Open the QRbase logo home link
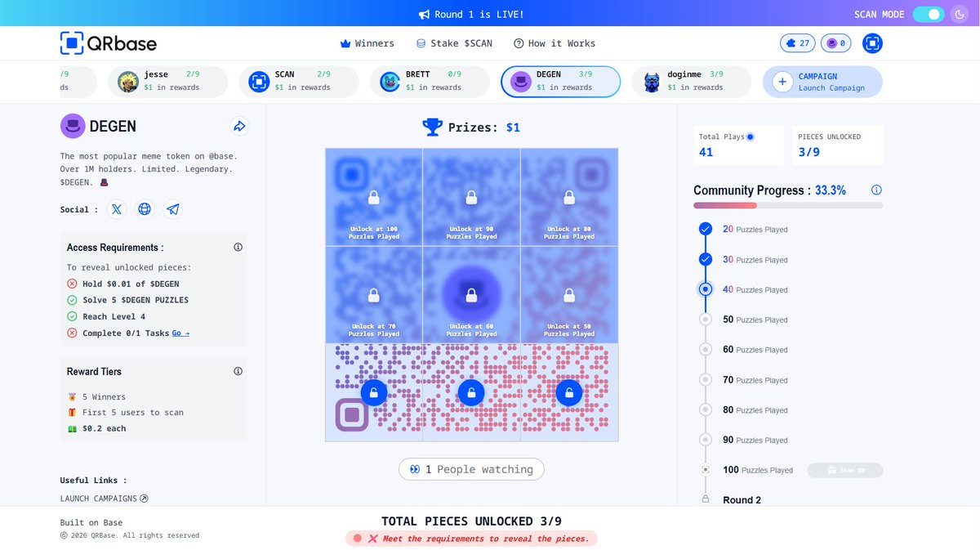The width and height of the screenshot is (980, 550). click(108, 43)
